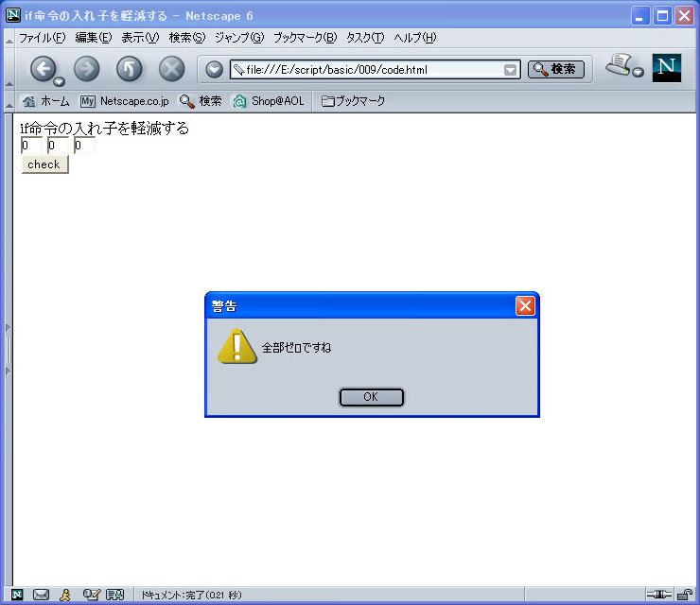Click the Netscape N throbber logo
The image size is (700, 605).
667,68
